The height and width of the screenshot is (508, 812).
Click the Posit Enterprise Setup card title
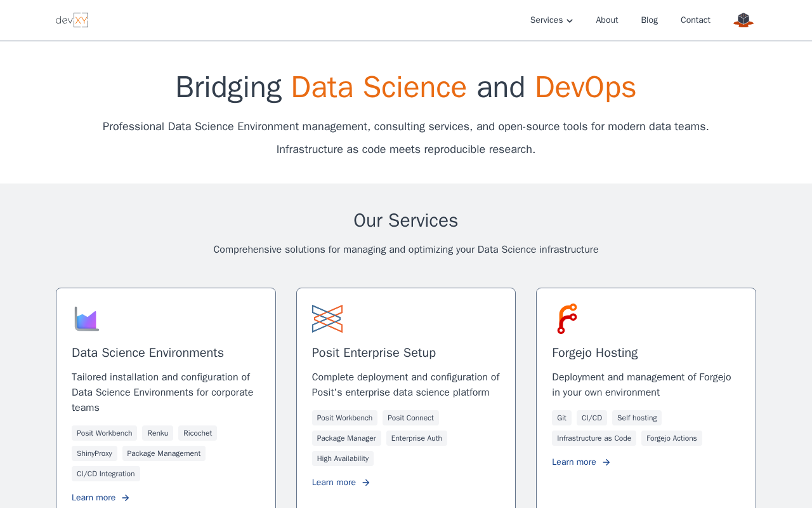[x=374, y=353]
